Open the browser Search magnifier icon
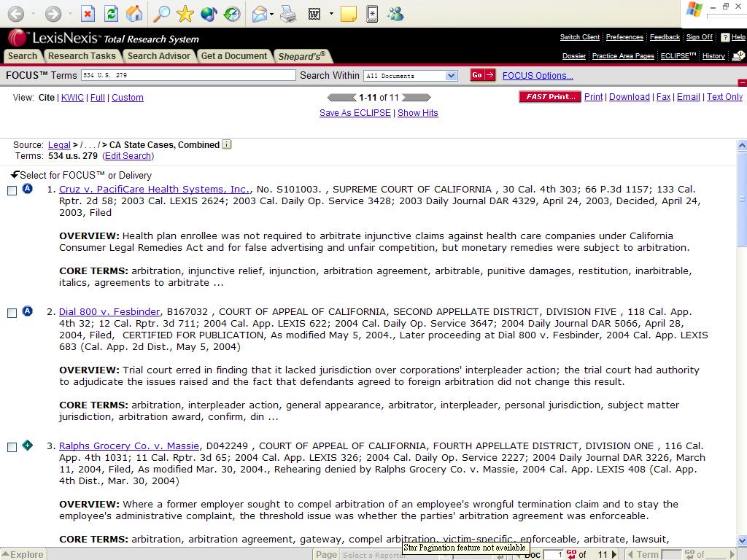747x560 pixels. tap(161, 14)
